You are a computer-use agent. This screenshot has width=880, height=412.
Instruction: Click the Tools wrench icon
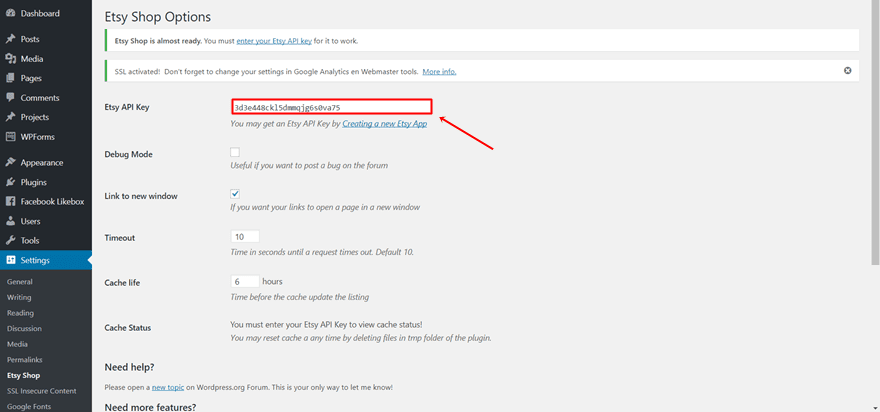click(x=10, y=240)
